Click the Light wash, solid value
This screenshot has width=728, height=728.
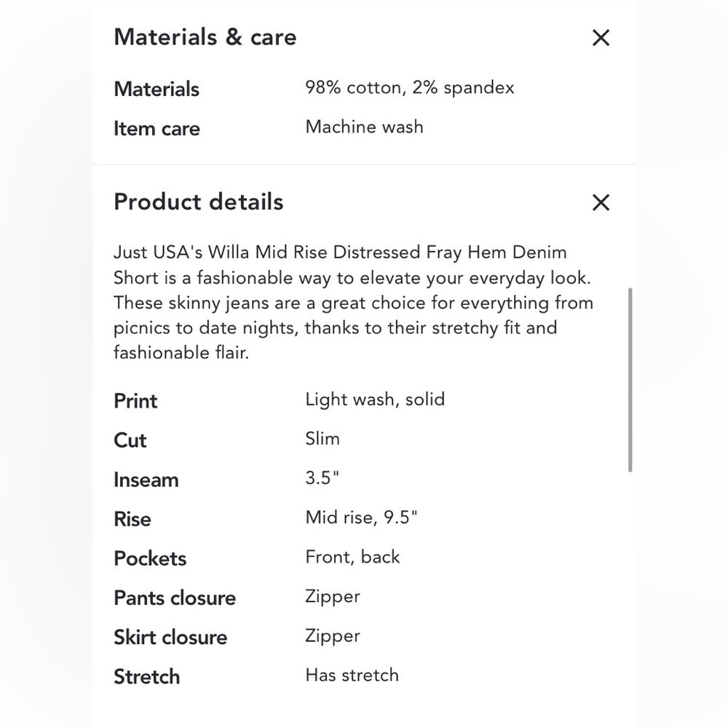375,399
